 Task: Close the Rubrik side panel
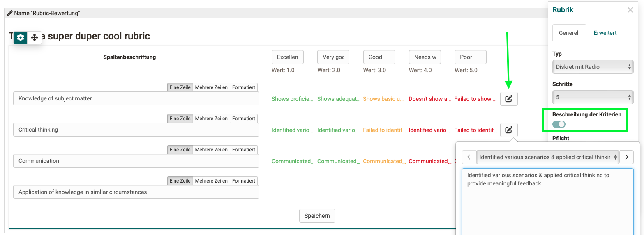click(630, 10)
